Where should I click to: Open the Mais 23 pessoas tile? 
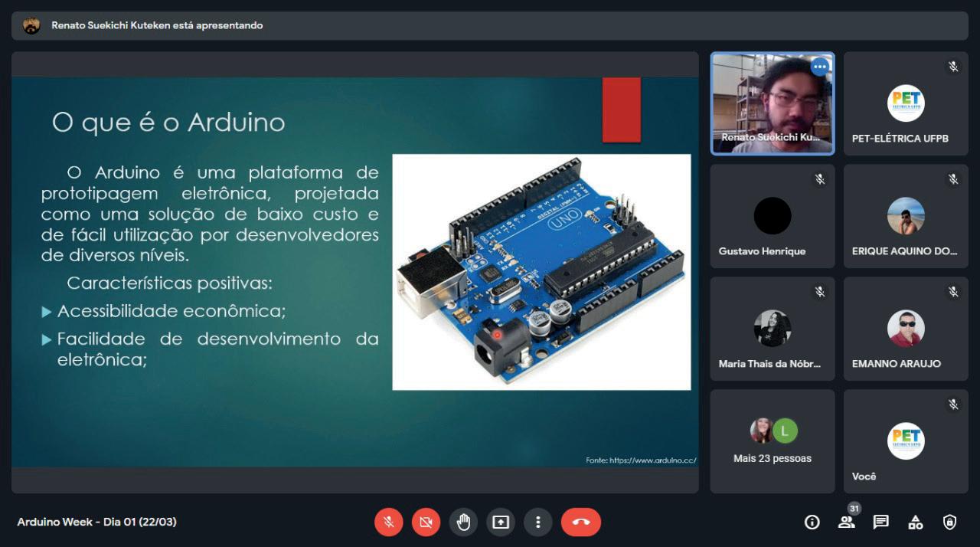pyautogui.click(x=773, y=441)
